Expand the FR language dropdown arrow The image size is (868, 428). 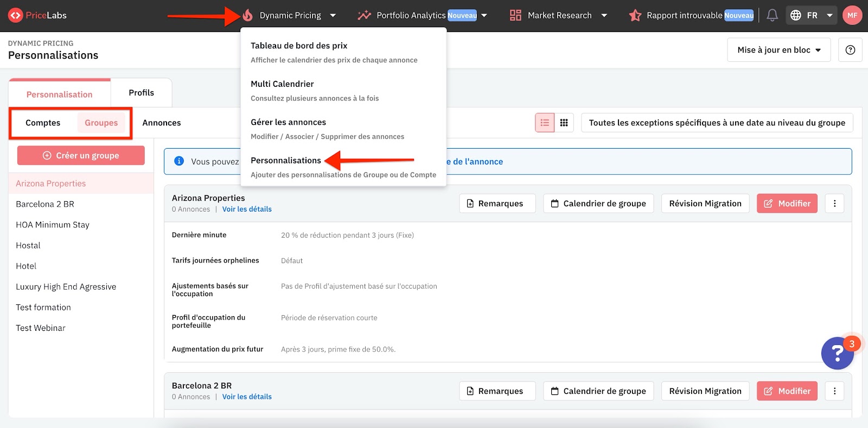[x=829, y=15]
